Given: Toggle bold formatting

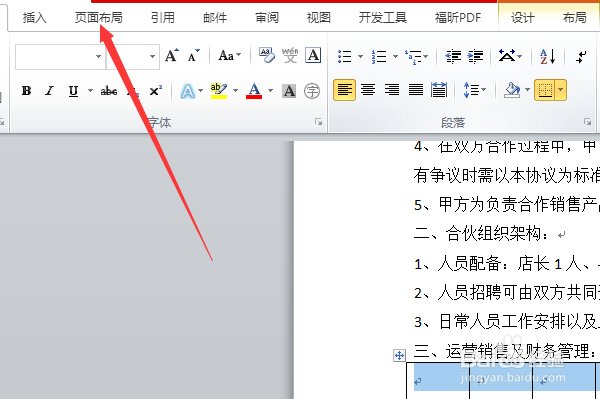Looking at the screenshot, I should pos(26,91).
